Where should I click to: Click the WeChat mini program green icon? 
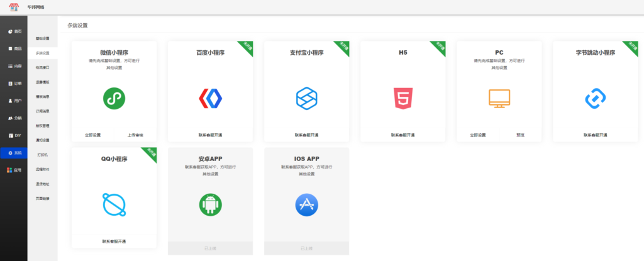(x=114, y=98)
